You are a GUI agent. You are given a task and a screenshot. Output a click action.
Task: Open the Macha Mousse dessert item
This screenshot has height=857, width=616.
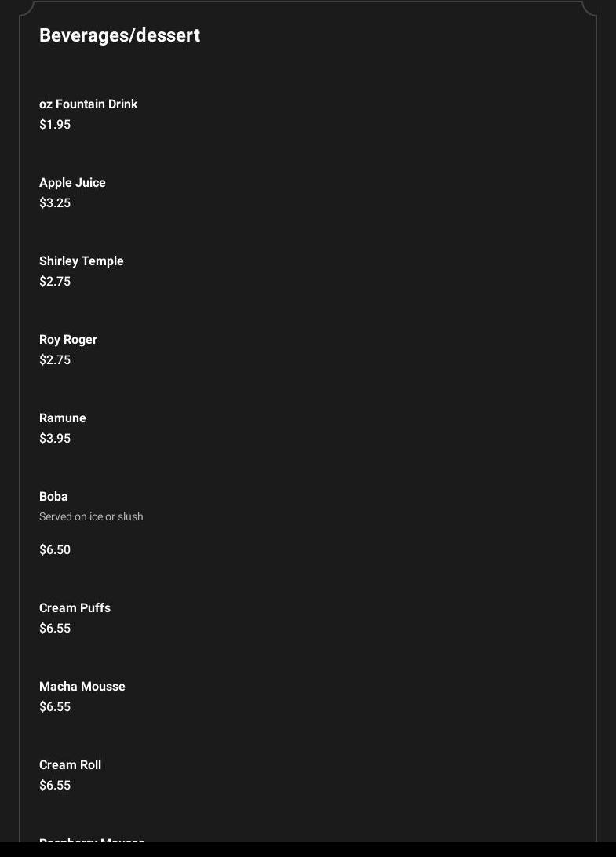coord(82,686)
